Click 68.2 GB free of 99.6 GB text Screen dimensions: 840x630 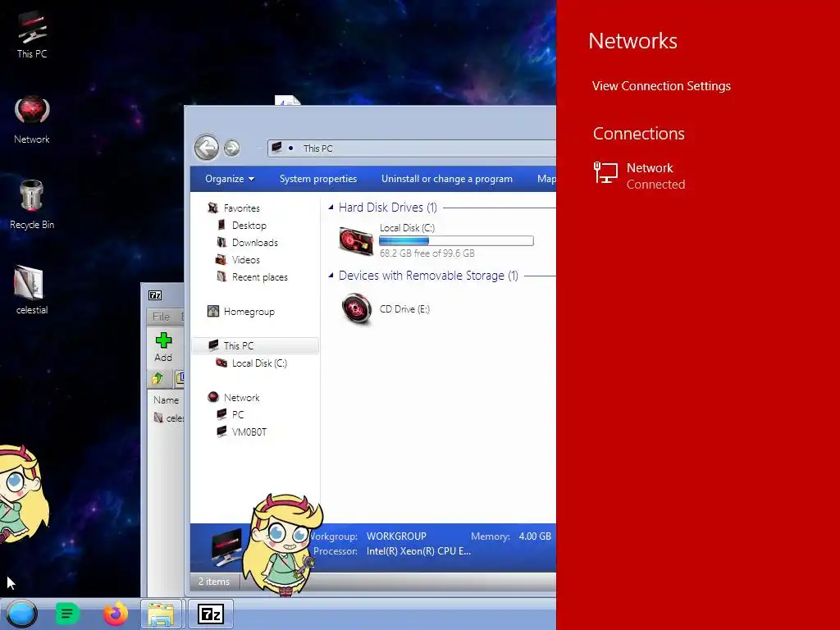pos(427,253)
